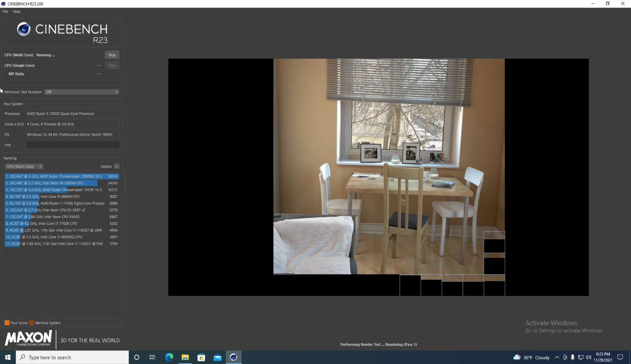Click the Your Score orange legend swatch
The image size is (631, 364).
pos(7,323)
